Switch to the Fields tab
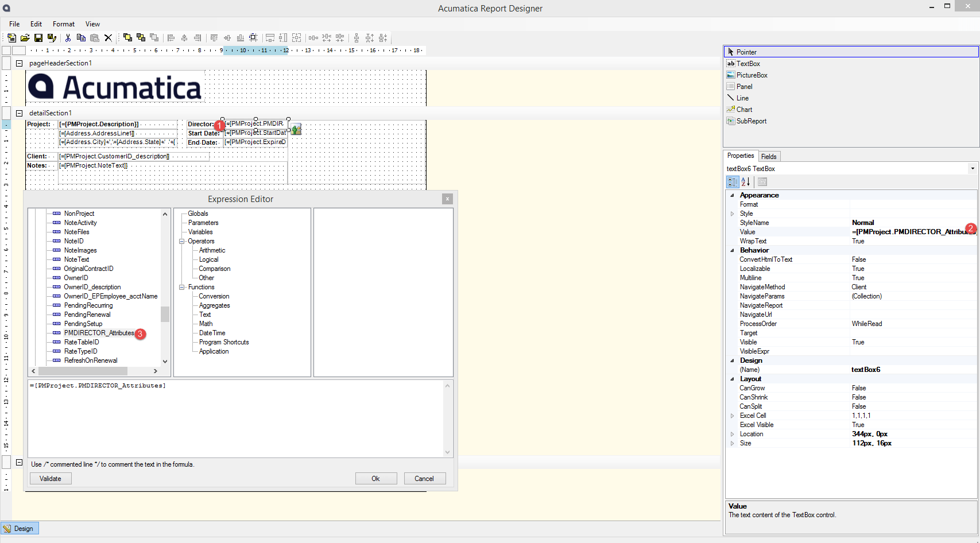Image resolution: width=980 pixels, height=543 pixels. click(x=769, y=157)
